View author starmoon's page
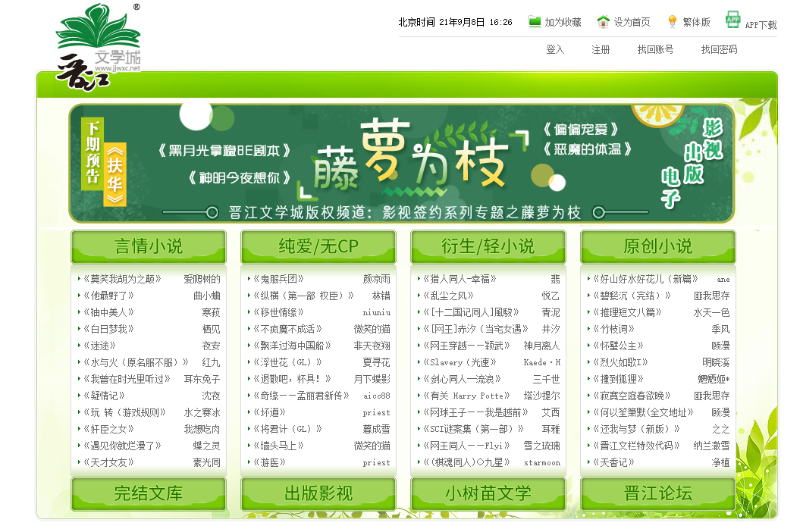 (x=542, y=463)
